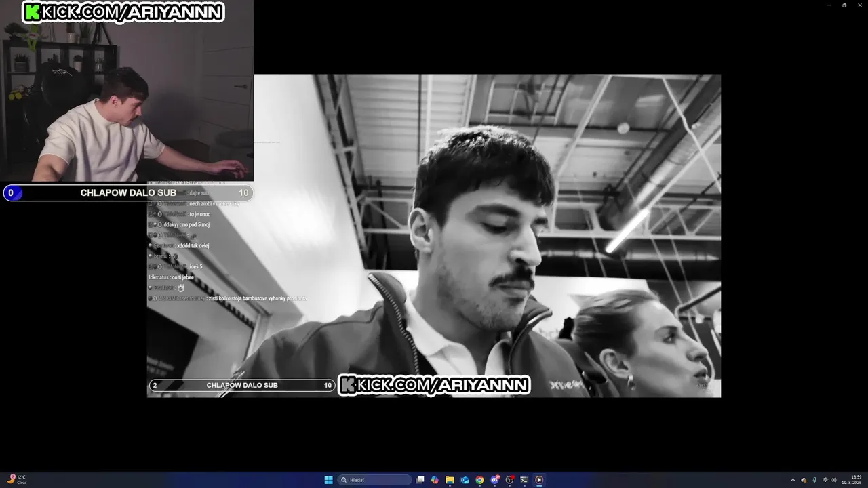This screenshot has height=488, width=868.
Task: Click the video playback area
Action: [434, 236]
